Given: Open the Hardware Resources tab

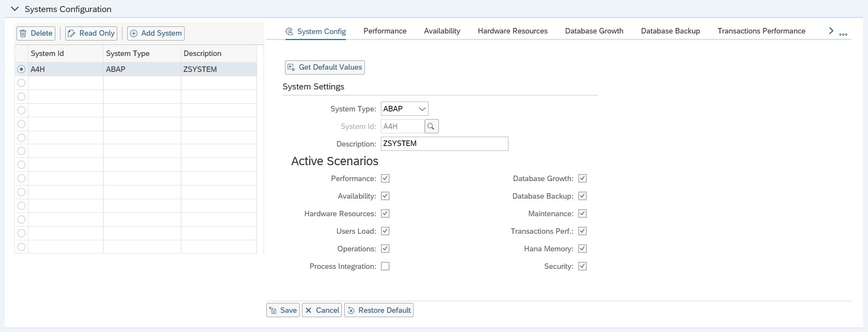Looking at the screenshot, I should (512, 31).
